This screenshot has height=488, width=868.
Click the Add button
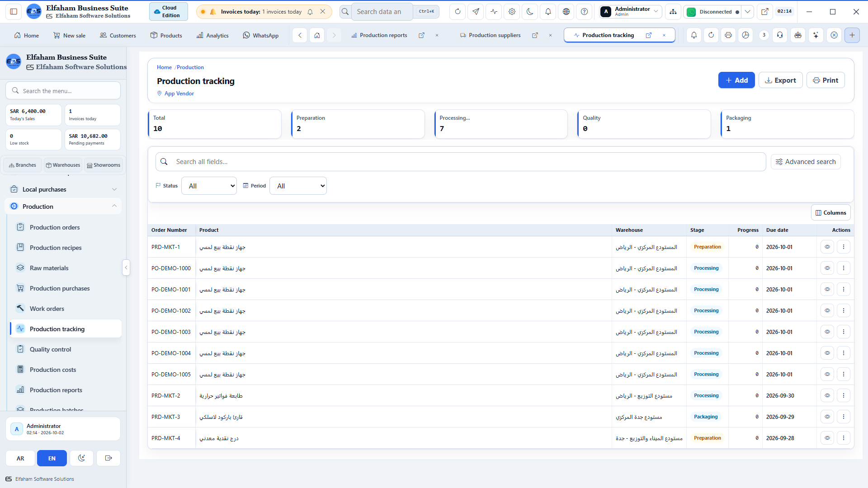736,80
